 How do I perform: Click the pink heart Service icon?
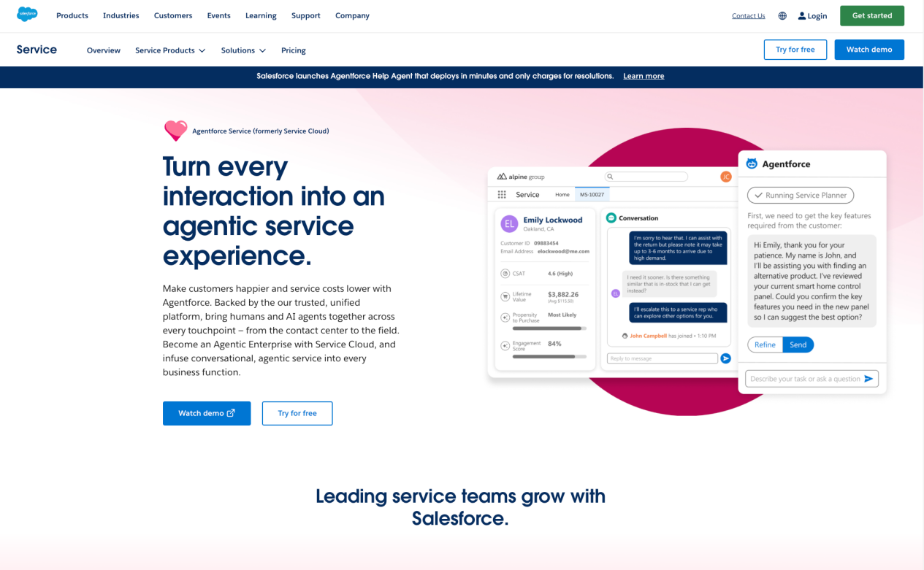coord(175,131)
